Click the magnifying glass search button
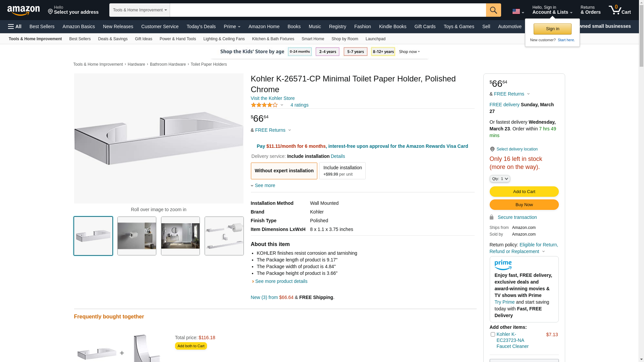 [x=493, y=10]
